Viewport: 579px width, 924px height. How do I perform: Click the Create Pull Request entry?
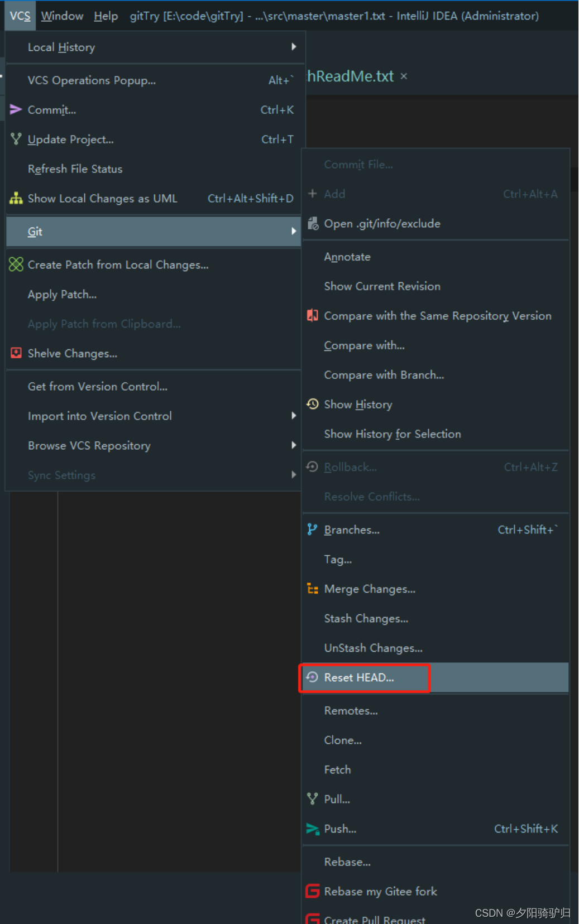[436, 916]
